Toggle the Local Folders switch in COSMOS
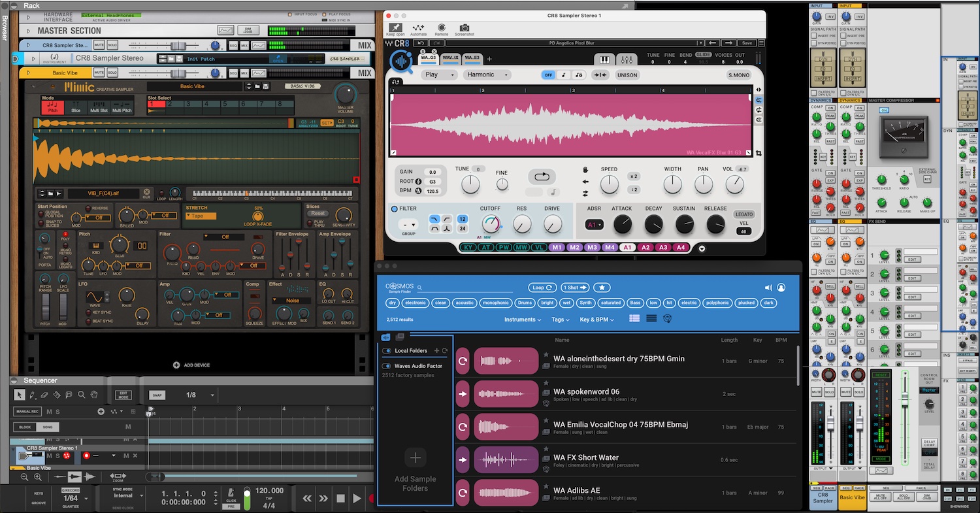980x513 pixels. point(386,351)
